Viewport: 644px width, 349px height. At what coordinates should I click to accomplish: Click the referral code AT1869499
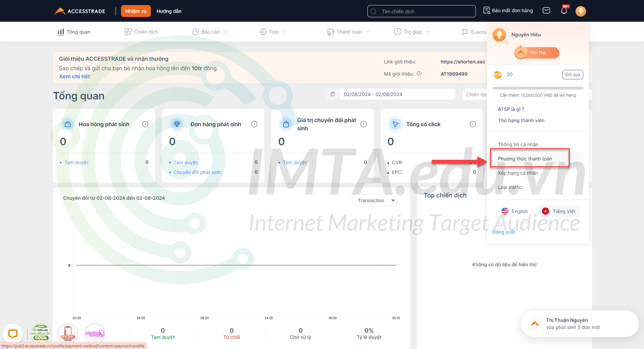coord(454,74)
